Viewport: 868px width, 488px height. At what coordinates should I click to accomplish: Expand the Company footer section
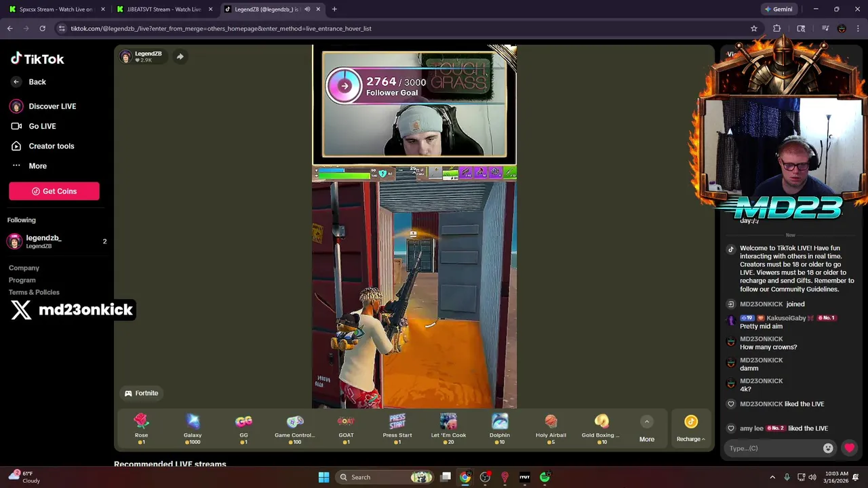[24, 268]
